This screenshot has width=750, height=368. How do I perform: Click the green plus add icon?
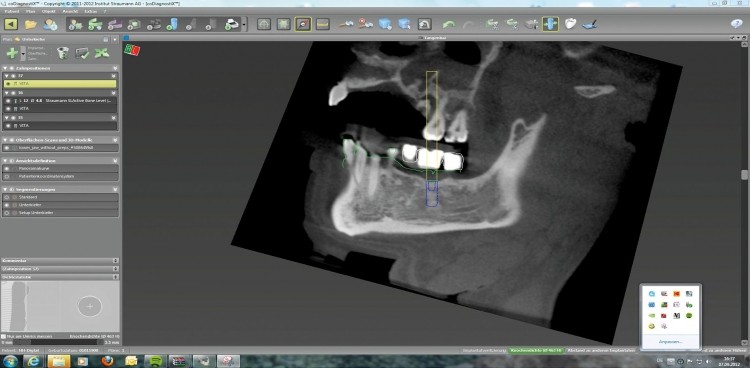tap(12, 53)
